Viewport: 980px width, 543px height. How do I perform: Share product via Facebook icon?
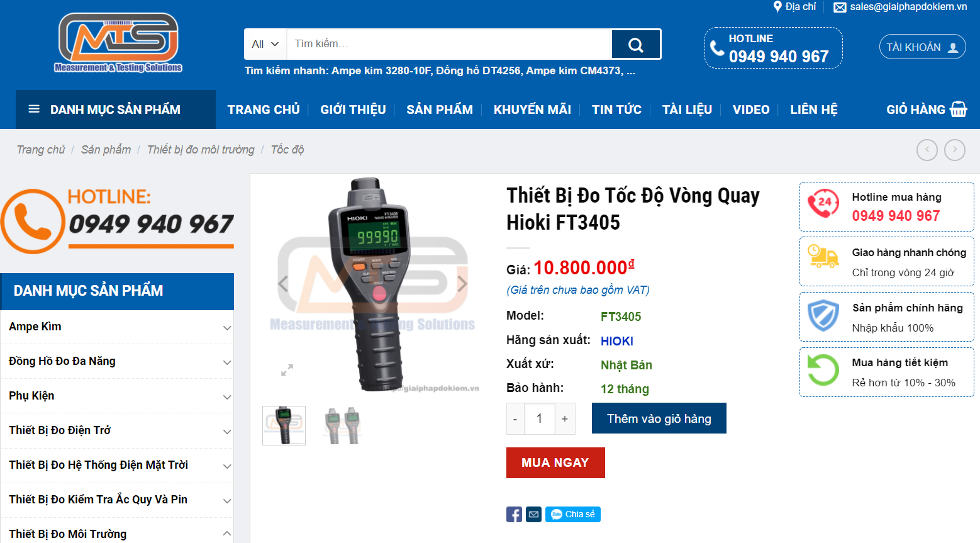click(x=514, y=515)
